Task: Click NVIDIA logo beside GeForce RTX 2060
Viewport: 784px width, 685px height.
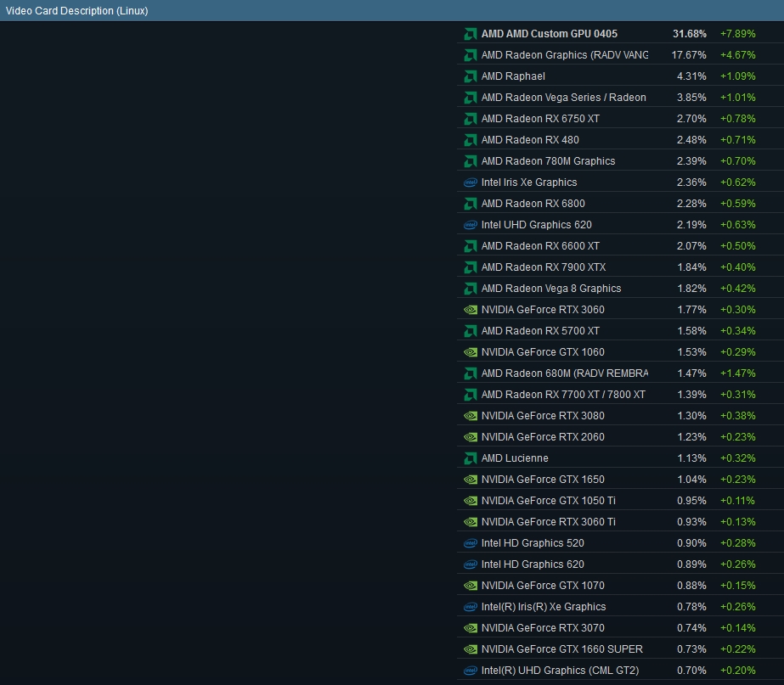Action: 470,437
